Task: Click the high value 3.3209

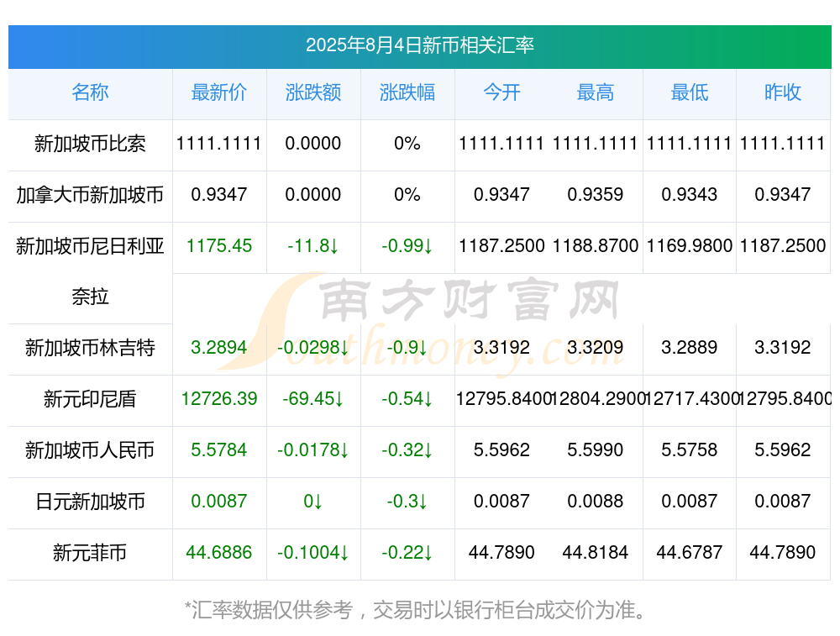Action: pos(596,348)
